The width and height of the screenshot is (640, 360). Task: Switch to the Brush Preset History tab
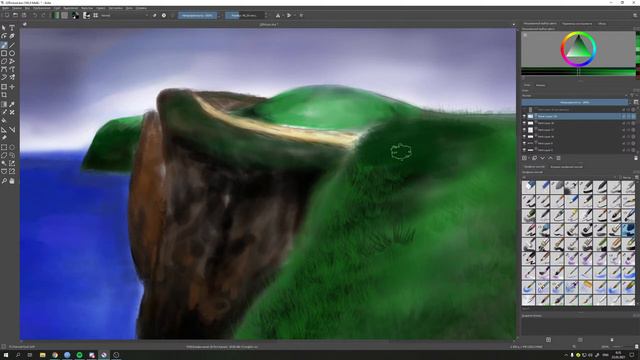(x=567, y=167)
